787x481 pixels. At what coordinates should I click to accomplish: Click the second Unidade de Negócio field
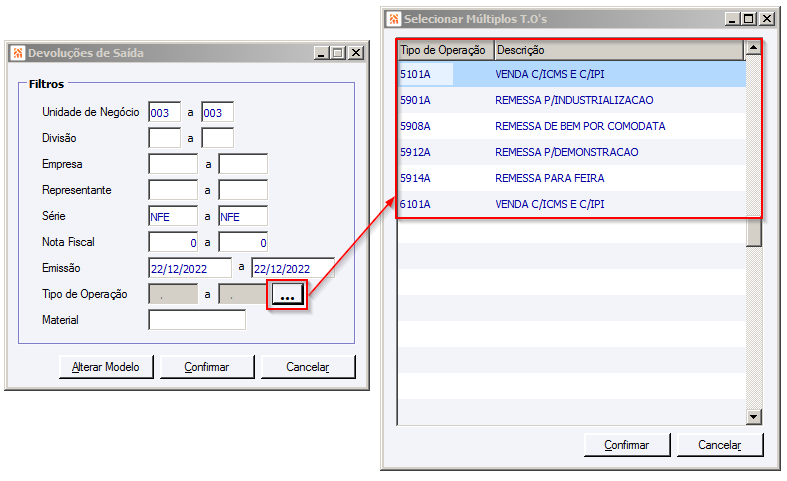217,112
